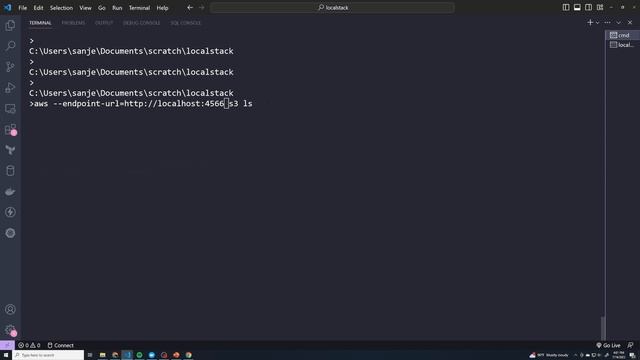Open terminal panel more actions ellipsis
The height and width of the screenshot is (360, 640).
coord(607,22)
